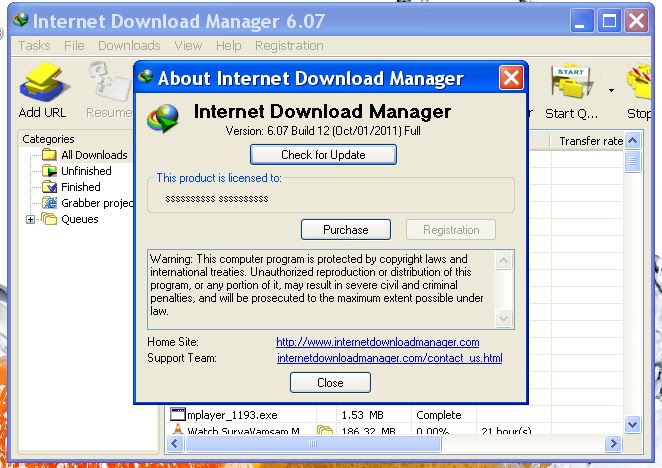Click the mplayer_1193.exe file icon
Screen dimensions: 662x468
178,414
